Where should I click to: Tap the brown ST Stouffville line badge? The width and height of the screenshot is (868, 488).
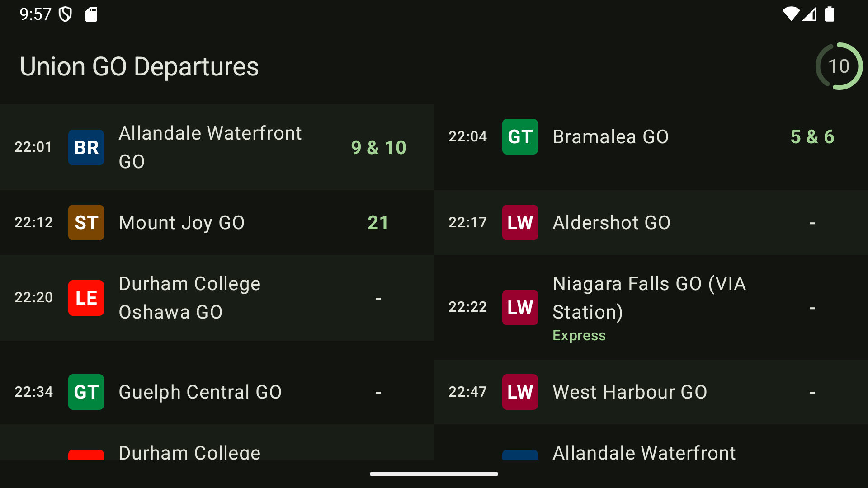pyautogui.click(x=86, y=222)
